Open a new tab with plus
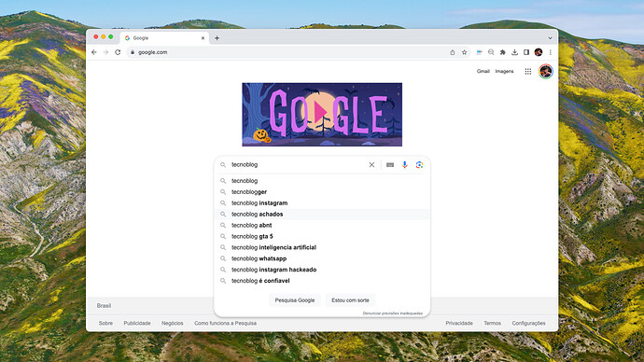The width and height of the screenshot is (644, 362). [x=217, y=38]
